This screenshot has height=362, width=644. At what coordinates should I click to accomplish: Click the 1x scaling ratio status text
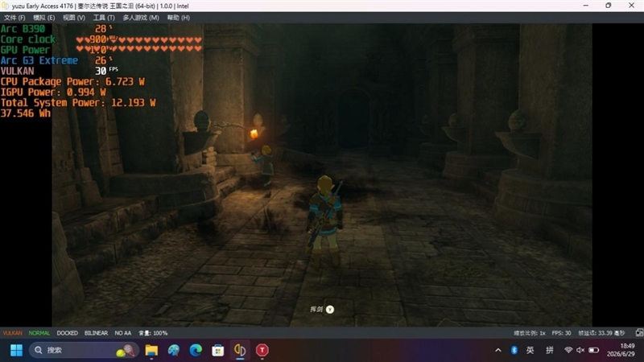[x=530, y=333]
